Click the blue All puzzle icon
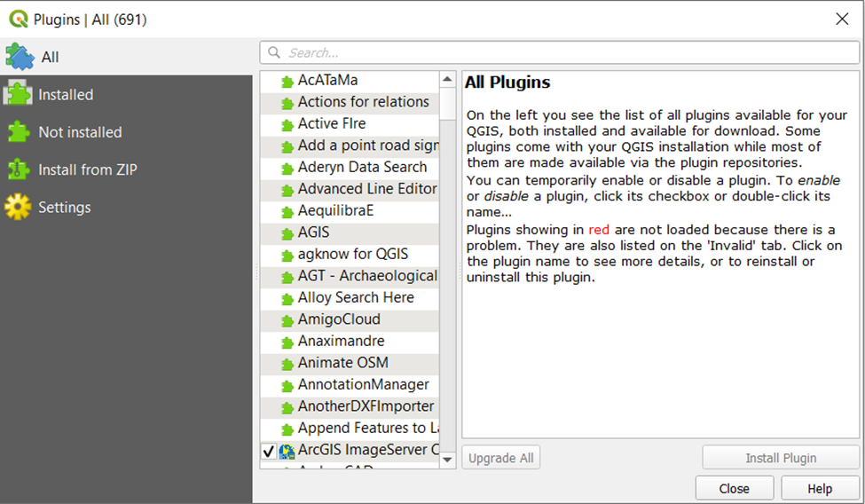The width and height of the screenshot is (865, 504). [x=20, y=57]
